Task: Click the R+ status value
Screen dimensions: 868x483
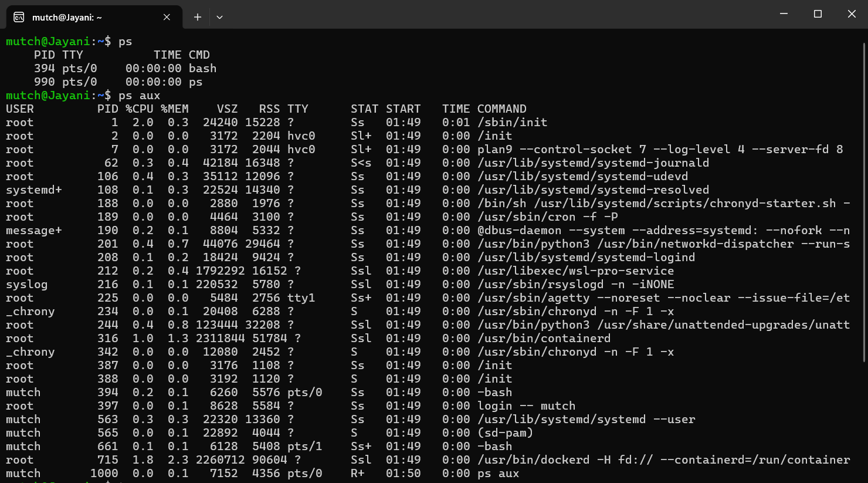Action: (x=358, y=474)
